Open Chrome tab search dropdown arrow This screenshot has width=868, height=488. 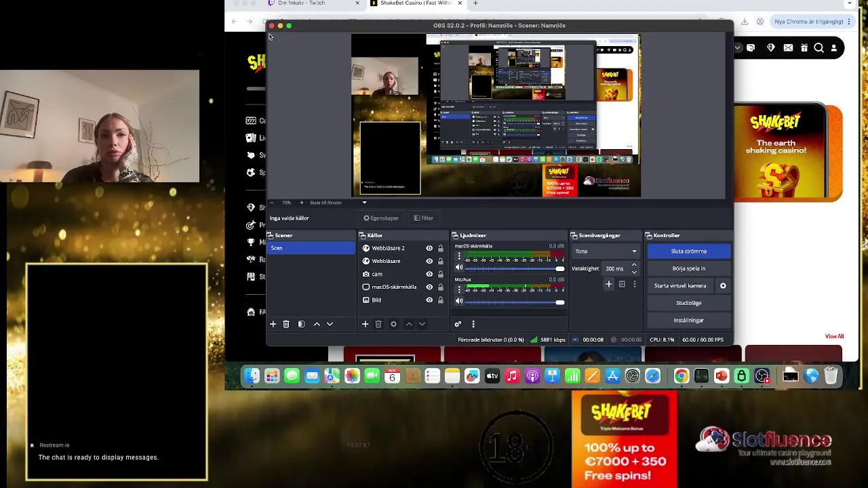point(850,3)
